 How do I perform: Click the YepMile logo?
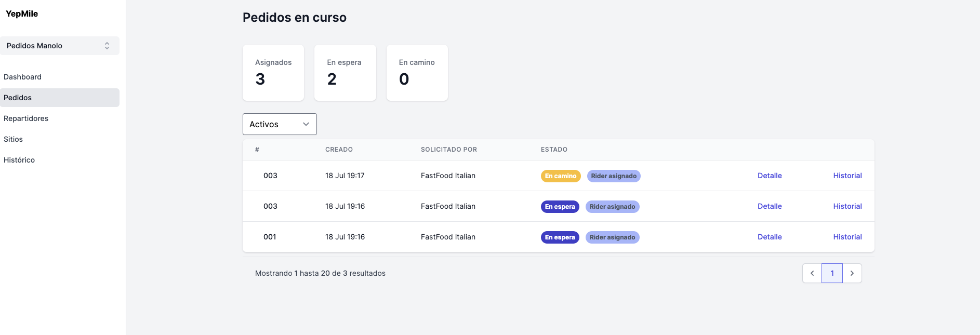click(22, 14)
